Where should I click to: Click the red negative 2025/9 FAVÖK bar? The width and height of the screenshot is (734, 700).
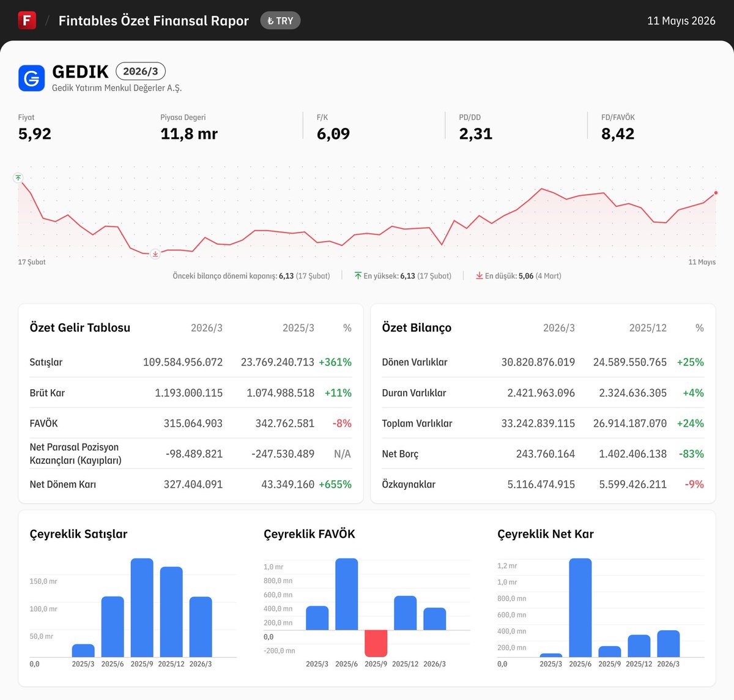click(376, 643)
